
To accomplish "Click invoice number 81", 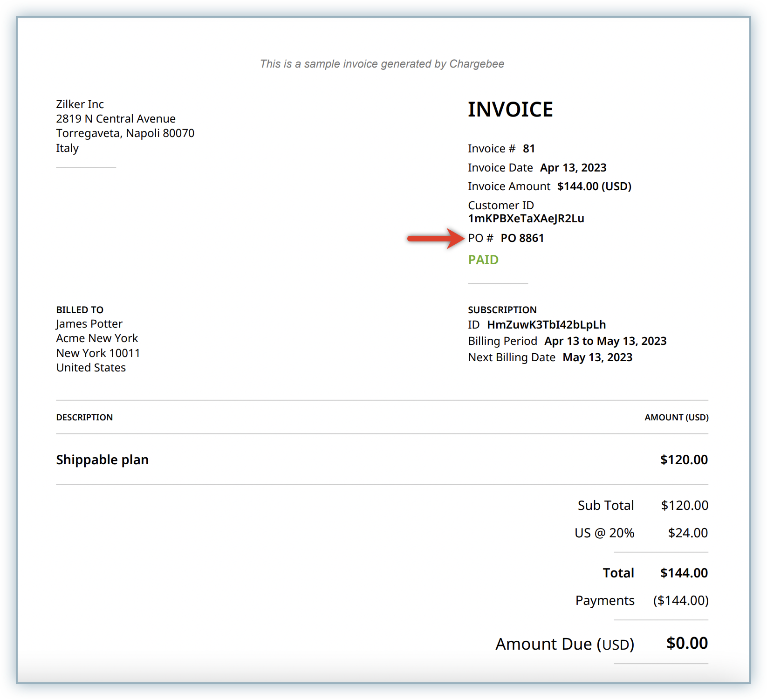I will [x=529, y=149].
